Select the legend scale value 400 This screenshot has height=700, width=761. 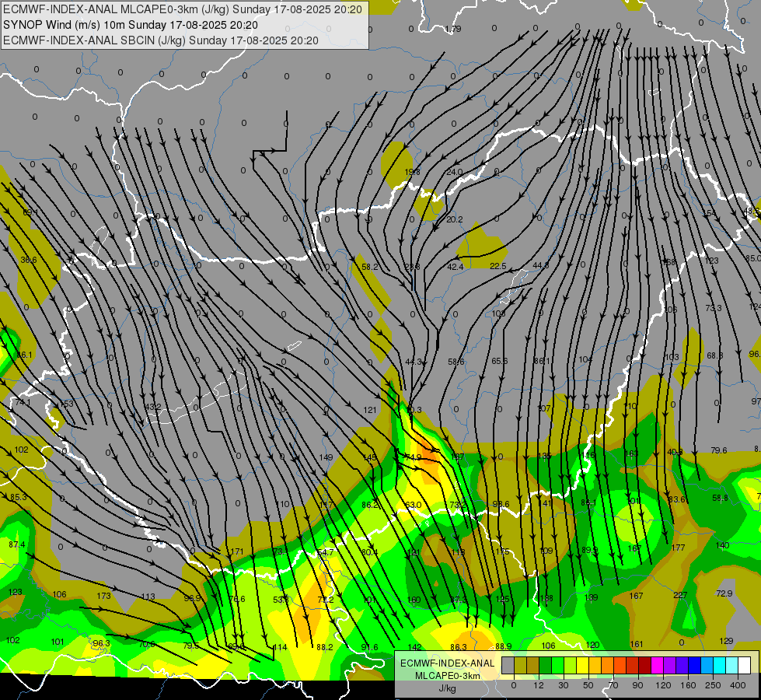click(738, 685)
